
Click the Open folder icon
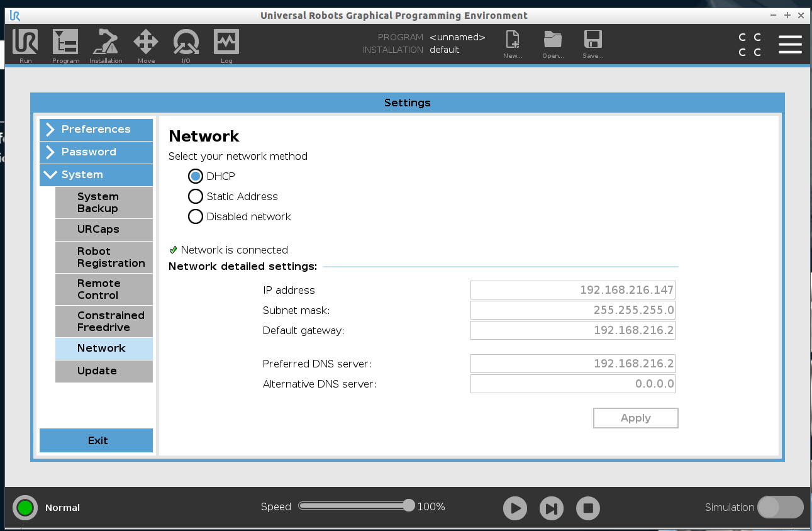553,45
